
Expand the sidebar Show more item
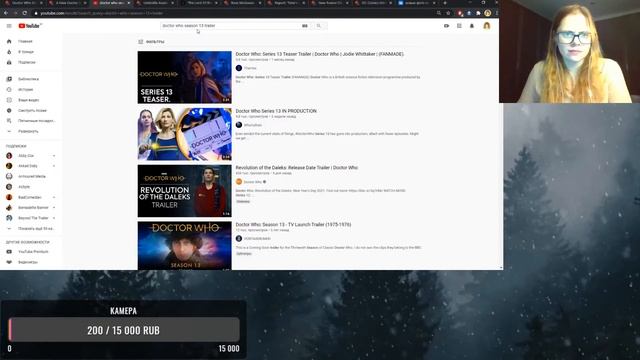click(32, 131)
